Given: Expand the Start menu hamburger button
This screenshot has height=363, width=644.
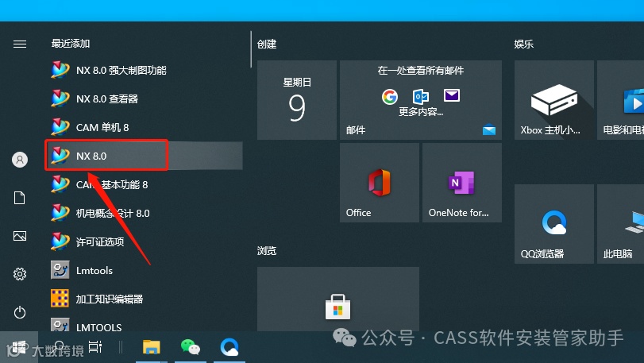Looking at the screenshot, I should [x=20, y=44].
